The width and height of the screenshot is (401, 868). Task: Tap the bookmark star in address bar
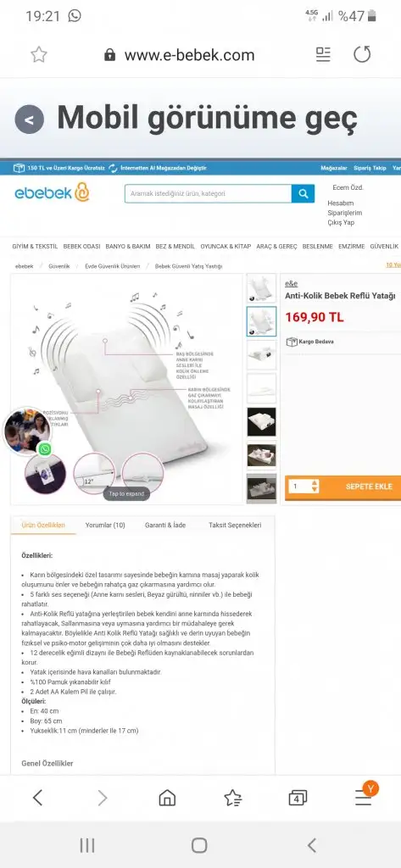point(39,54)
